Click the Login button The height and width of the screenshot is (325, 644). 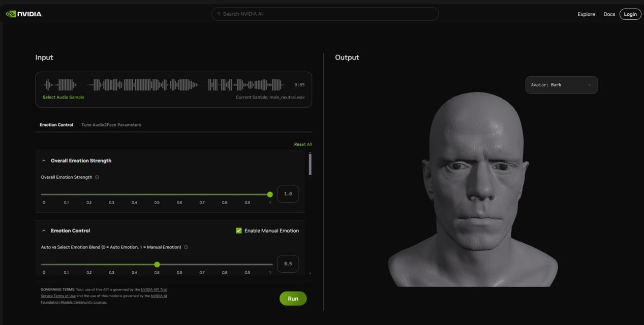pos(630,14)
